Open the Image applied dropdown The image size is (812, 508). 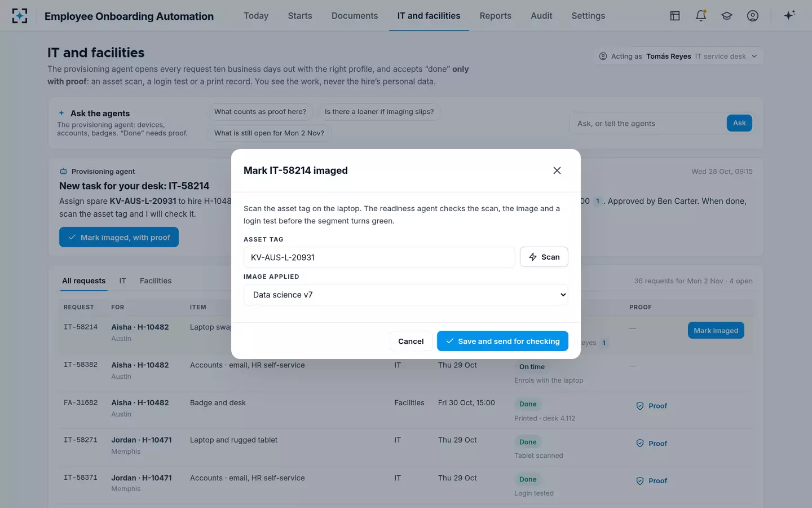click(x=405, y=295)
